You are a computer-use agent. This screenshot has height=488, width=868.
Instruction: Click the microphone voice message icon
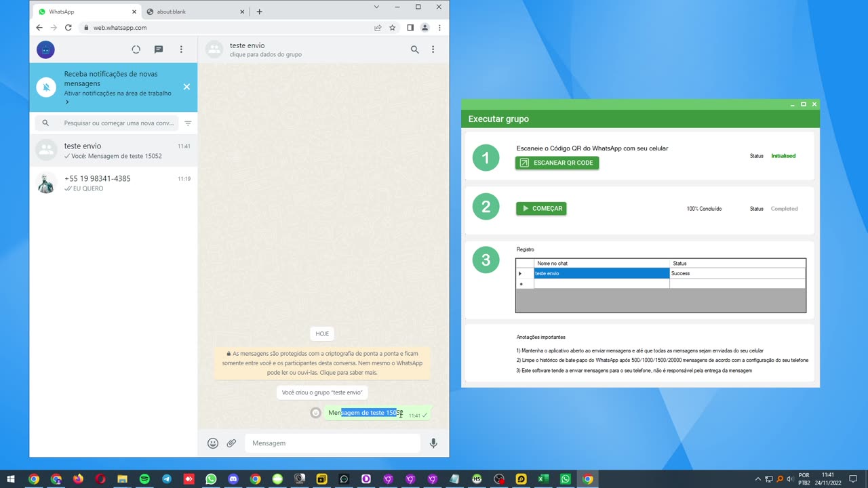[433, 443]
